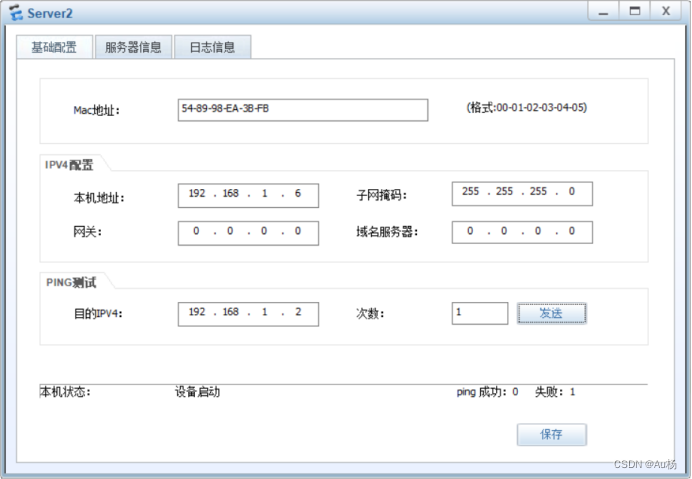This screenshot has width=692, height=479.
Task: Click the 保存 button
Action: click(x=552, y=435)
